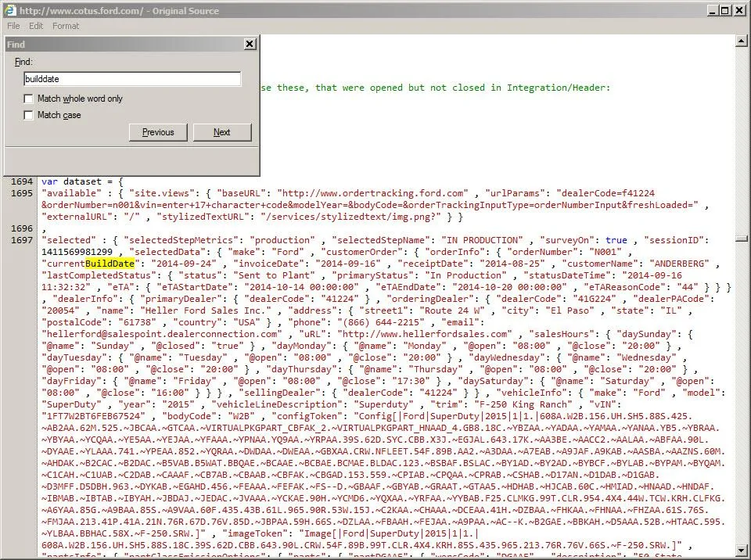The width and height of the screenshot is (751, 560).
Task: Click the "Heller Ford Sales Inc." name value
Action: tap(206, 311)
